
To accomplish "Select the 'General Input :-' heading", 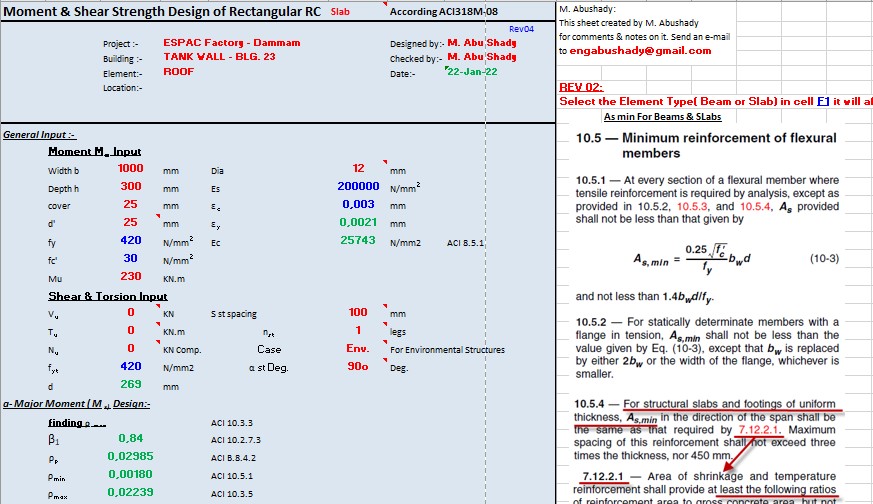I will tap(40, 135).
